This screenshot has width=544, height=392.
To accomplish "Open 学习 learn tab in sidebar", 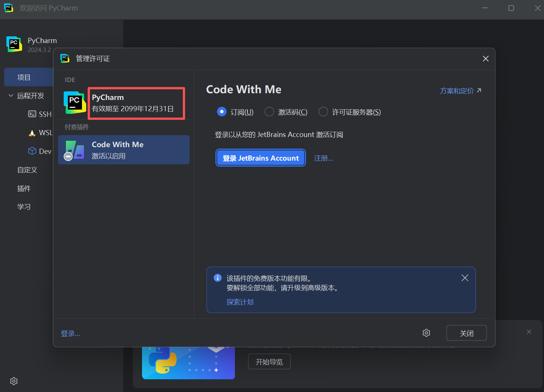I will tap(24, 207).
